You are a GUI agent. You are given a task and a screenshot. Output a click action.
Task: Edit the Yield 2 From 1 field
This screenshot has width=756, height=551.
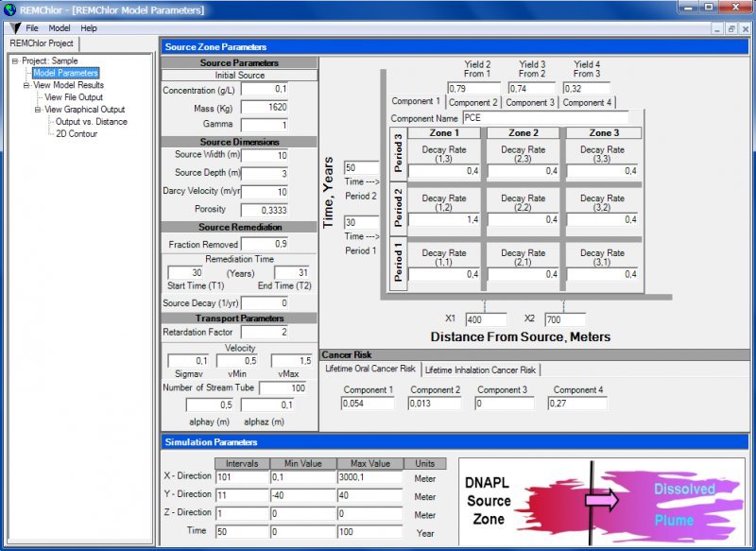[x=474, y=88]
